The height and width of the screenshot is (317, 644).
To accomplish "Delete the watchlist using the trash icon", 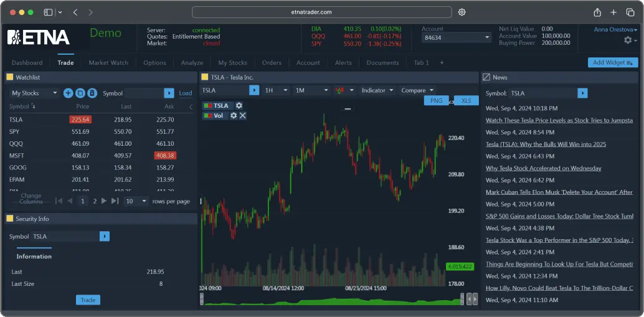I will pyautogui.click(x=92, y=93).
